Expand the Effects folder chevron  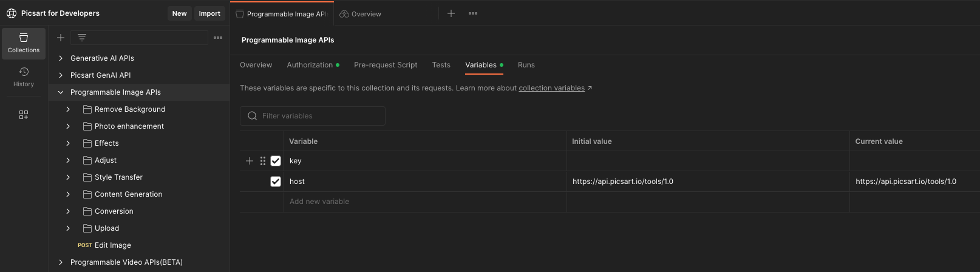click(68, 143)
